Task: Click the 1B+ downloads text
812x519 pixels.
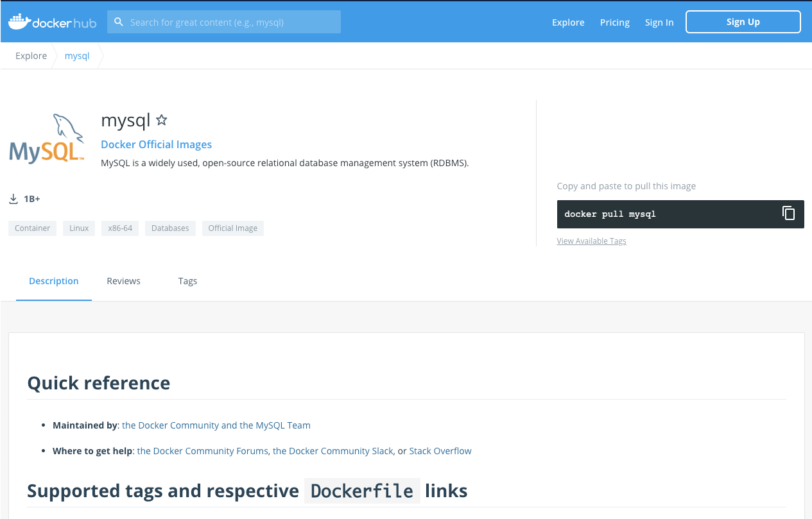Action: point(32,199)
